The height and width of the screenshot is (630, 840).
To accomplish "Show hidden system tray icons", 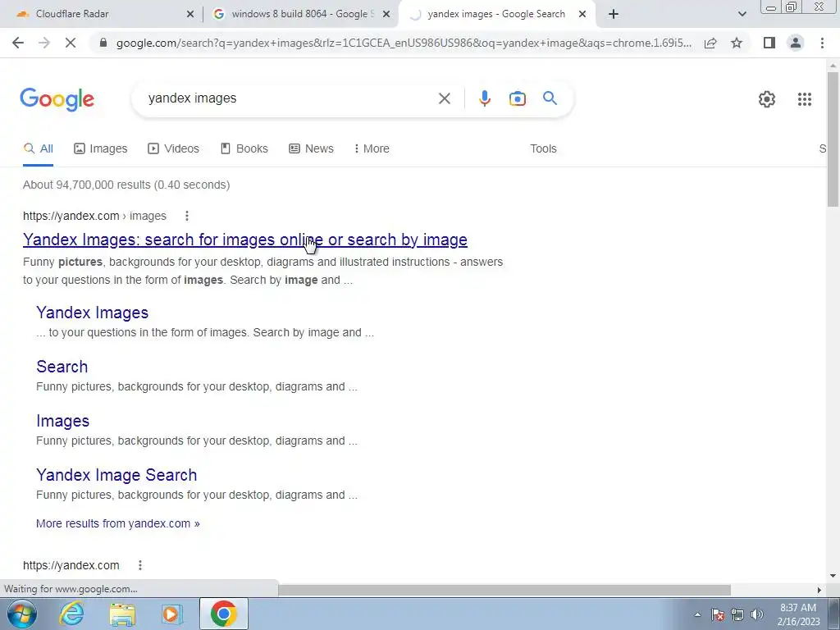I will tap(697, 614).
